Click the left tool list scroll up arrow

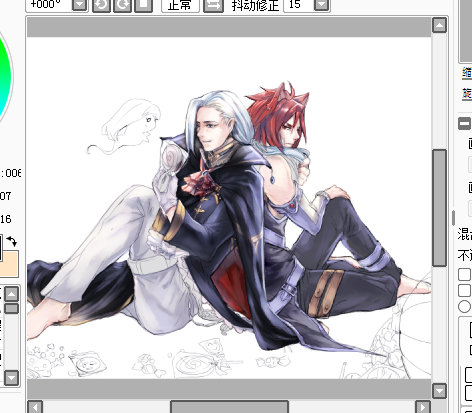coord(12,294)
